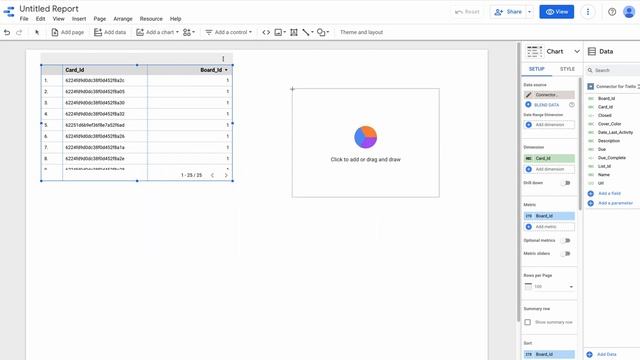Image resolution: width=640 pixels, height=360 pixels.
Task: Open the Page menu
Action: coord(100,19)
